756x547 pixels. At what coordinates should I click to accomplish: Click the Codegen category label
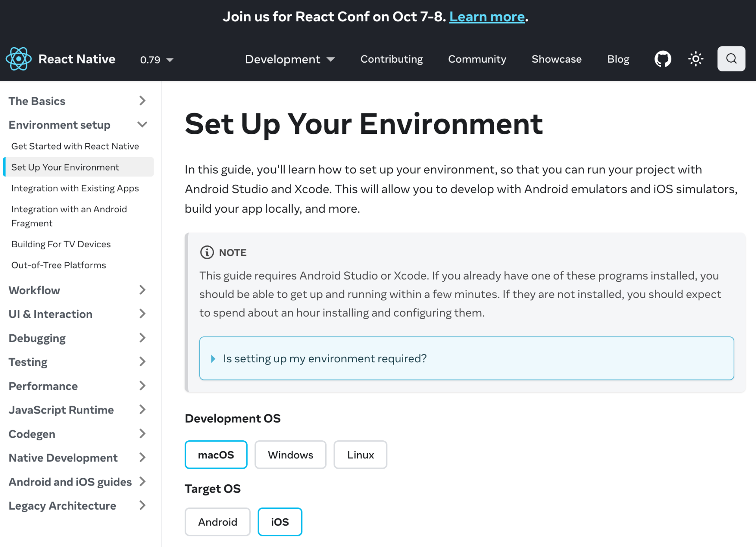(x=32, y=434)
